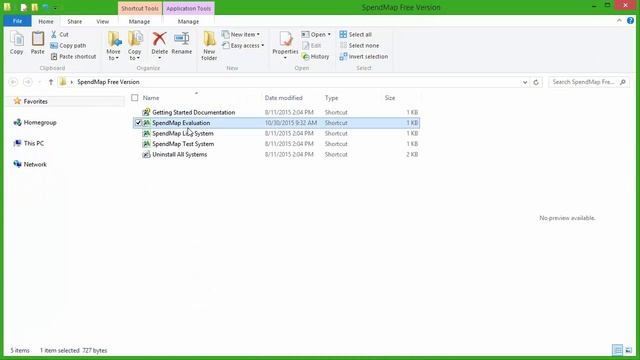Select Uninstall All Systems shortcut
Viewport: 640px width, 360px height.
180,155
